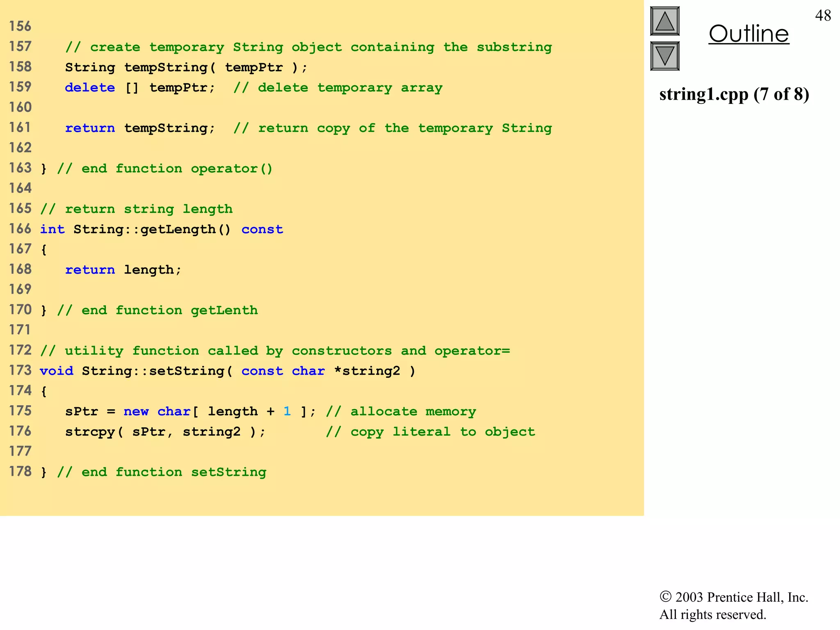Click 'return length;' on line 168
This screenshot has width=840, height=630.
point(123,270)
